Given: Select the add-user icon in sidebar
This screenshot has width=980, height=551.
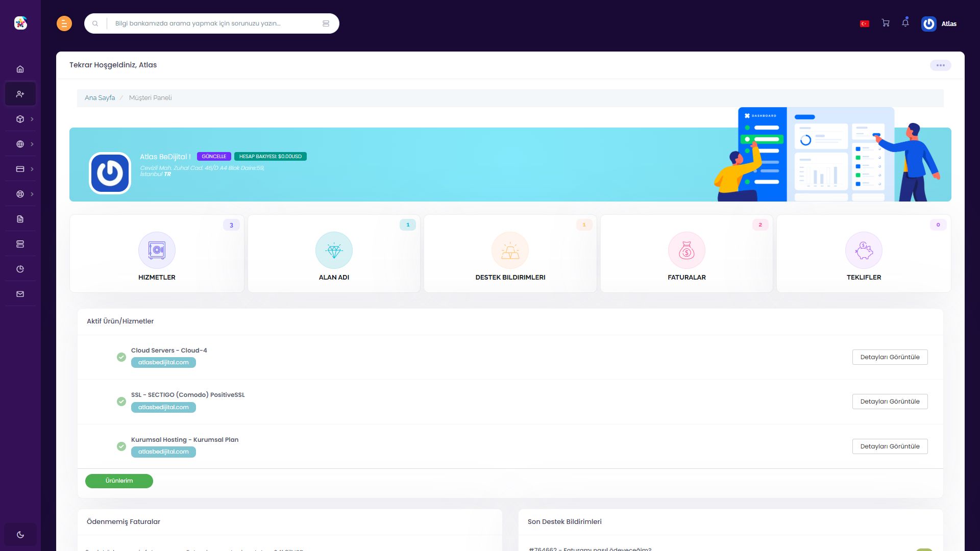Looking at the screenshot, I should coord(20,94).
